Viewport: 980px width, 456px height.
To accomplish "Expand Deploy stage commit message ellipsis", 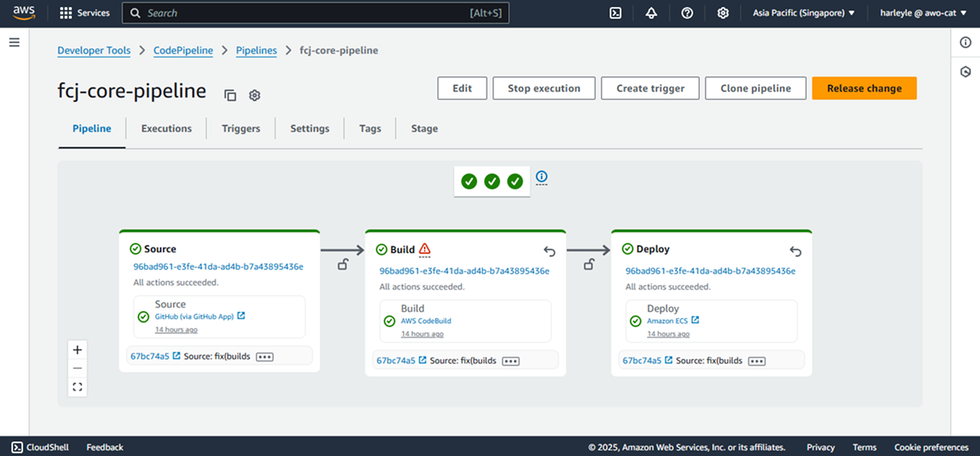I will pyautogui.click(x=757, y=361).
